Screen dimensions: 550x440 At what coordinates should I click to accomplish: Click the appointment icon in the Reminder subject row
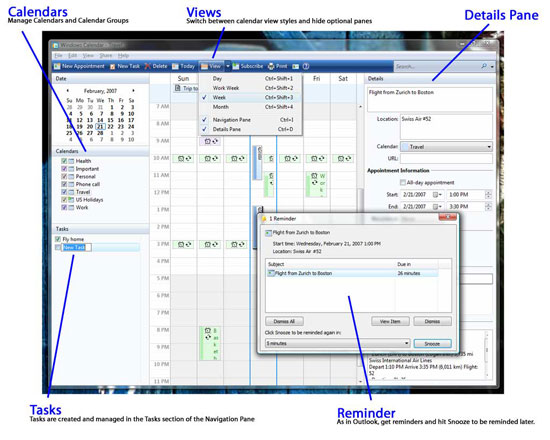[x=271, y=273]
